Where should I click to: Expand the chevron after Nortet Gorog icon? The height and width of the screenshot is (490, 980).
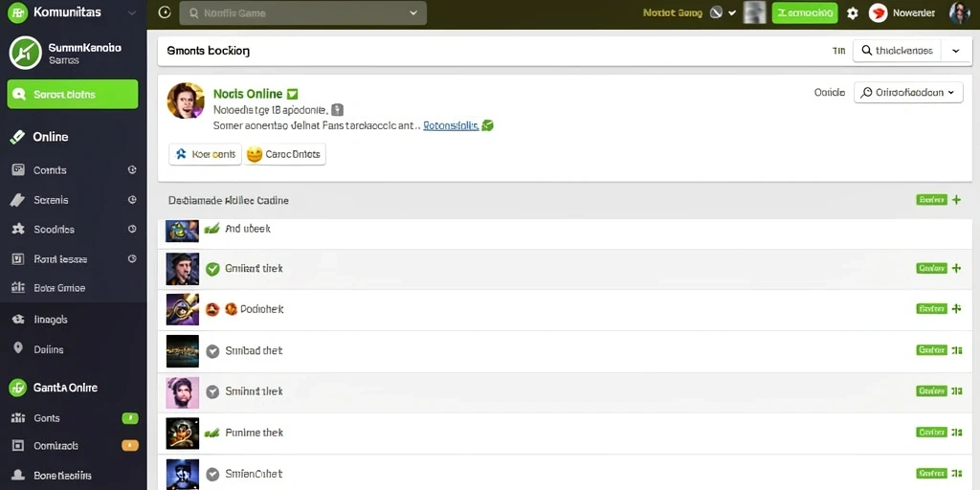[x=732, y=12]
